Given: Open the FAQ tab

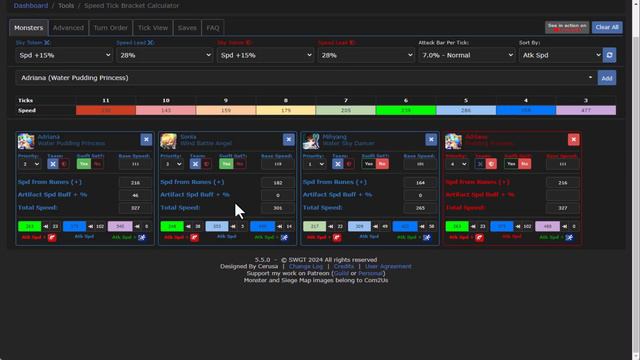Looking at the screenshot, I should point(213,28).
